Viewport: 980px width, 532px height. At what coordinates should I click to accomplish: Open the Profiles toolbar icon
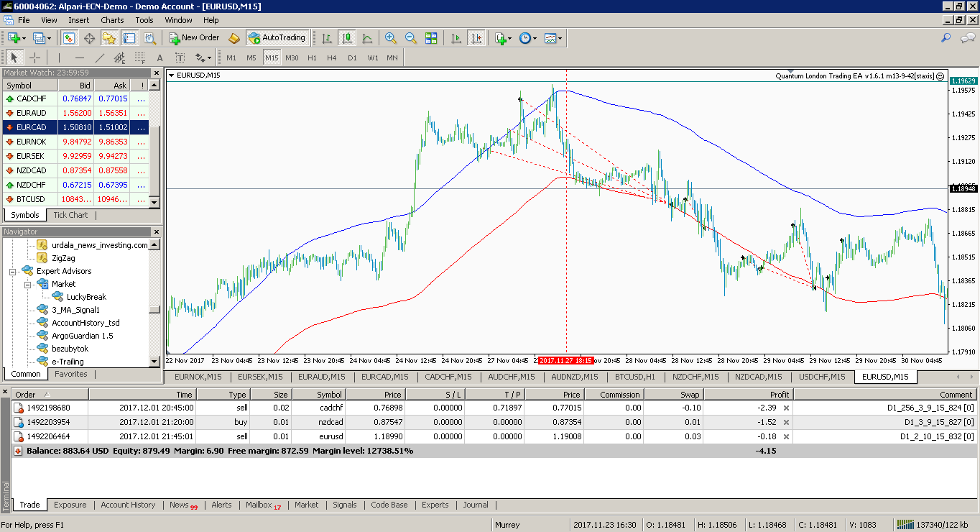37,37
